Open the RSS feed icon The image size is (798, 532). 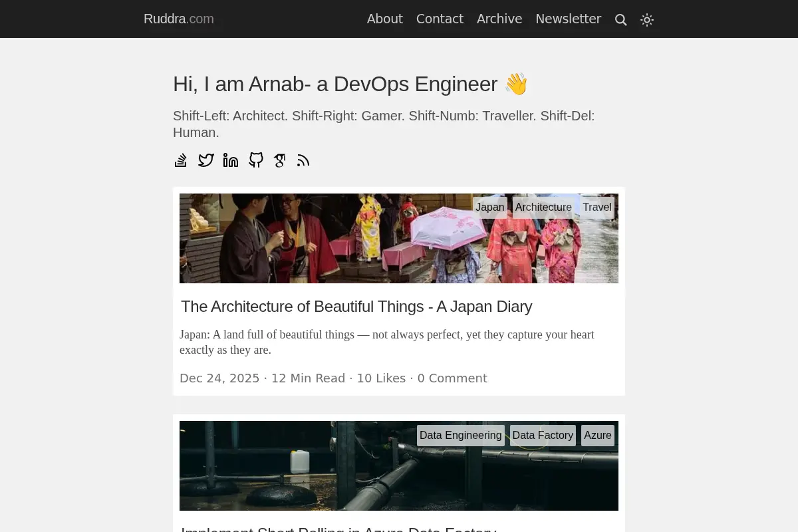[303, 160]
